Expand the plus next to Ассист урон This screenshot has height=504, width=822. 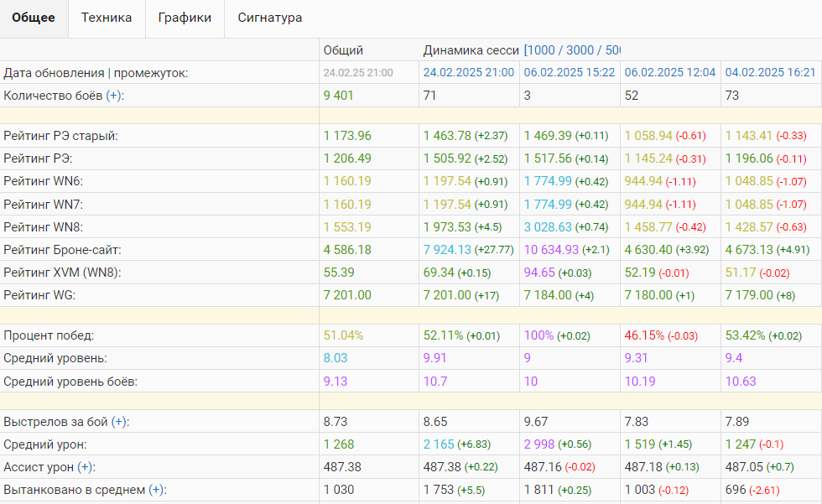click(x=85, y=467)
